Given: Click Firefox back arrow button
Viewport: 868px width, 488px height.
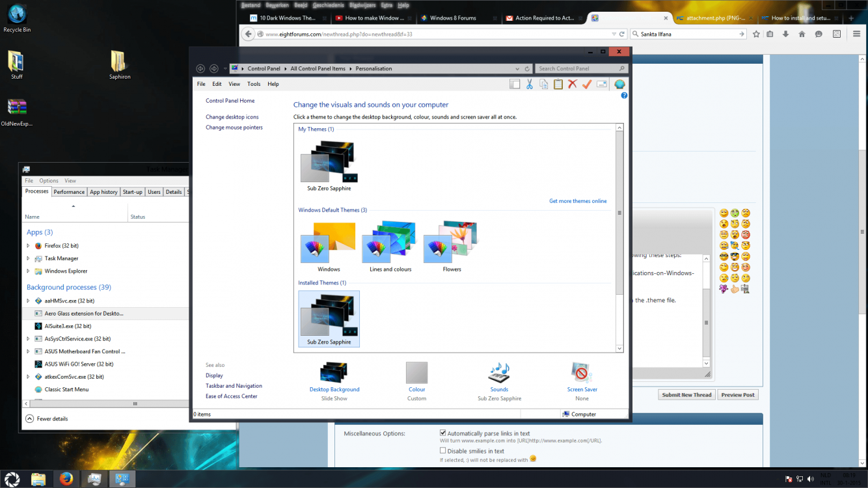Looking at the screenshot, I should (x=248, y=34).
